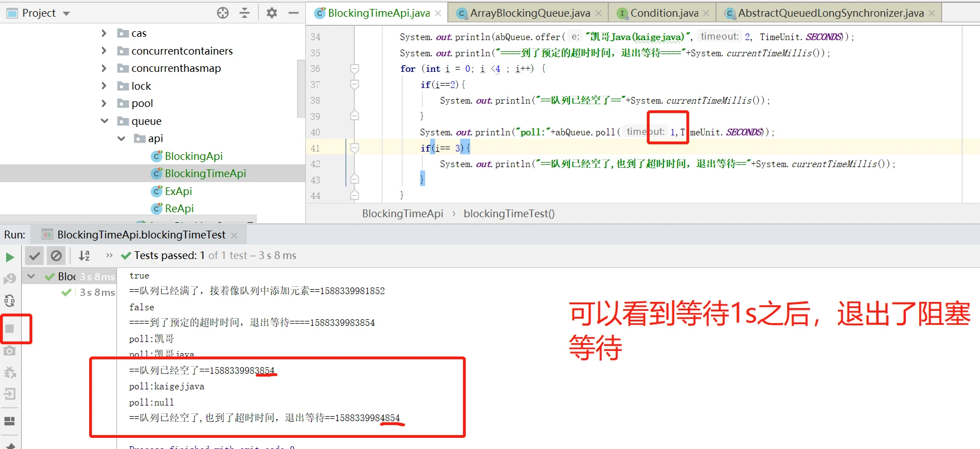Hide the Project panel with the minus icon
980x449 pixels.
point(294,13)
